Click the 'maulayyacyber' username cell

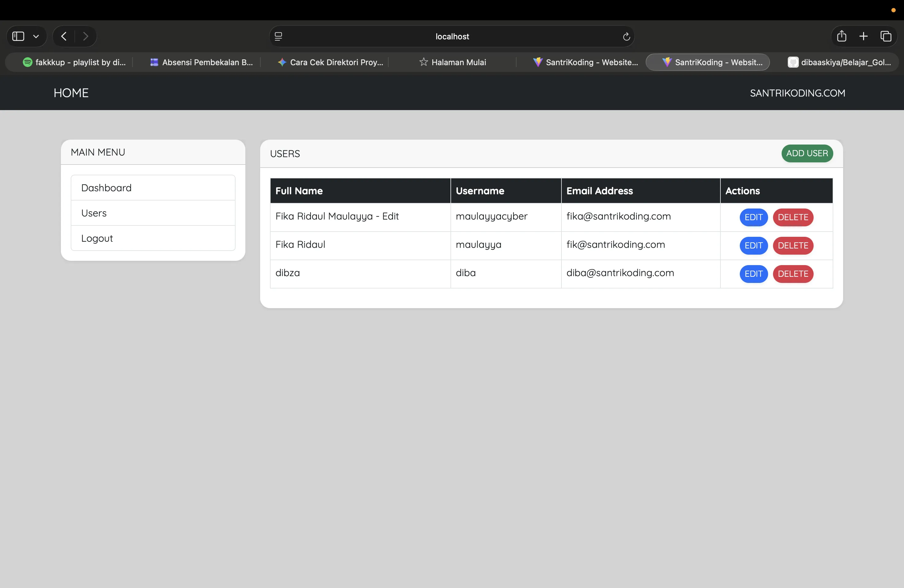point(506,217)
